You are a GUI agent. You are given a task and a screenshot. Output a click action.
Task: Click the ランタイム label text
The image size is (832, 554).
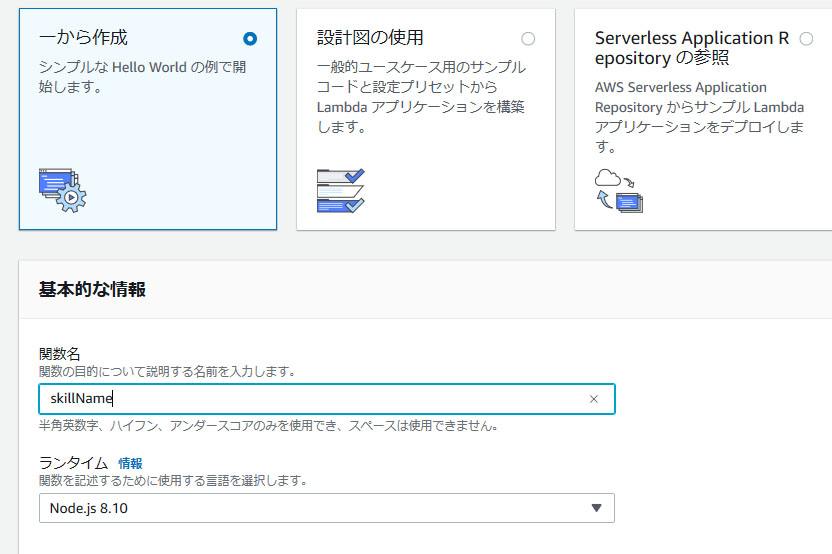pyautogui.click(x=73, y=463)
